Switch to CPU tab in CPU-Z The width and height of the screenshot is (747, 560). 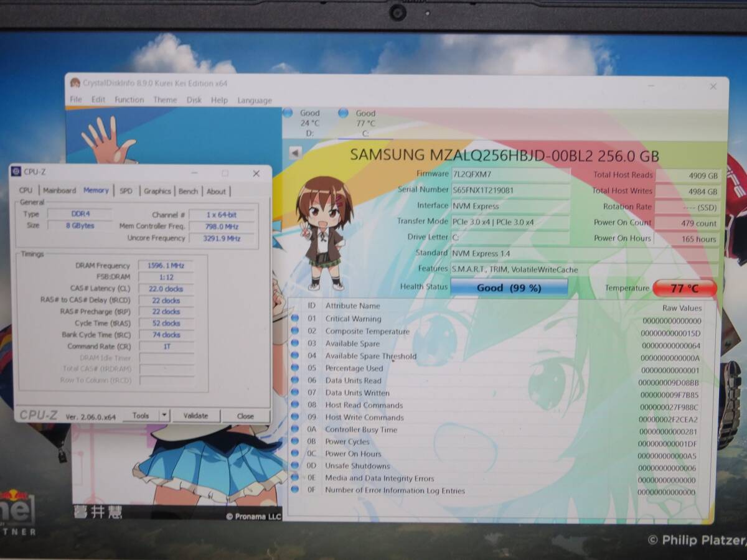pos(26,191)
